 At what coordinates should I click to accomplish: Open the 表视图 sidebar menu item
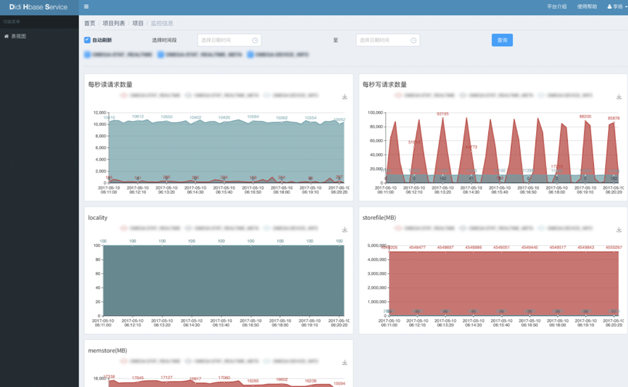pyautogui.click(x=39, y=36)
